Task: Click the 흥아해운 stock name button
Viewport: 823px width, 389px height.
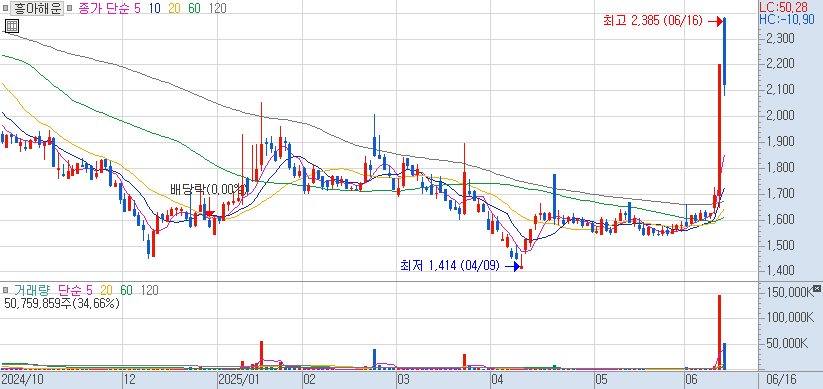Action: click(x=37, y=9)
